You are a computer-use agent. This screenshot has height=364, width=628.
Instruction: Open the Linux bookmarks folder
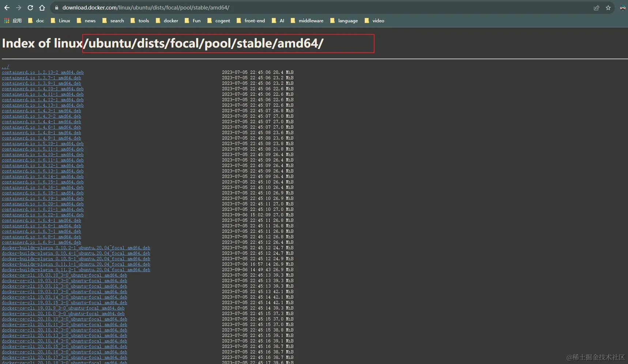[60, 21]
